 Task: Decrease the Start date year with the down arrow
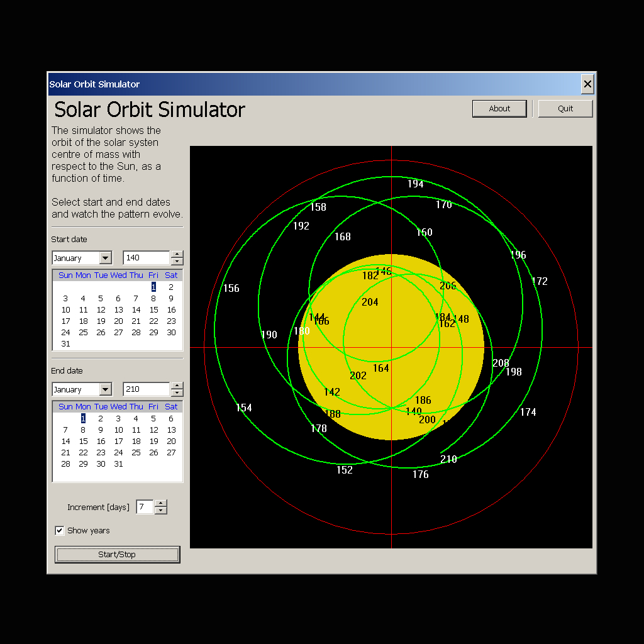click(x=177, y=261)
